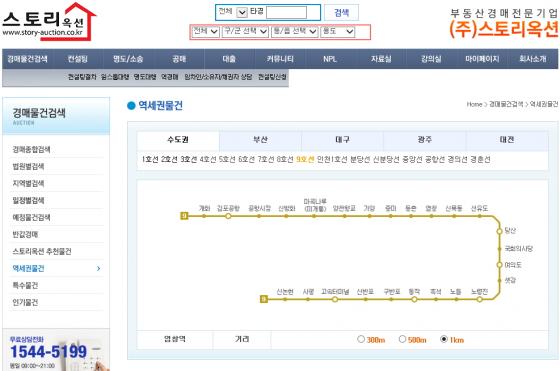This screenshot has width=560, height=371.
Task: Click the arrow next to 역세권물건 in sidebar
Action: click(x=99, y=269)
